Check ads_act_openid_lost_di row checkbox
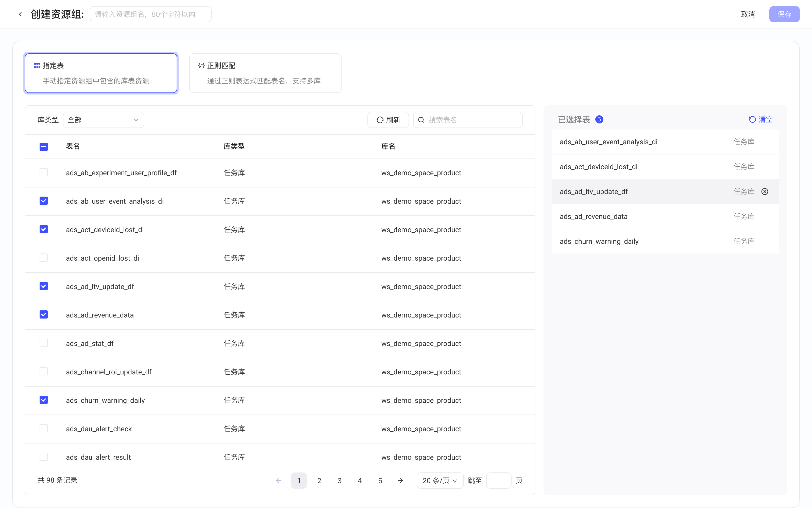Image resolution: width=812 pixels, height=508 pixels. (x=44, y=258)
